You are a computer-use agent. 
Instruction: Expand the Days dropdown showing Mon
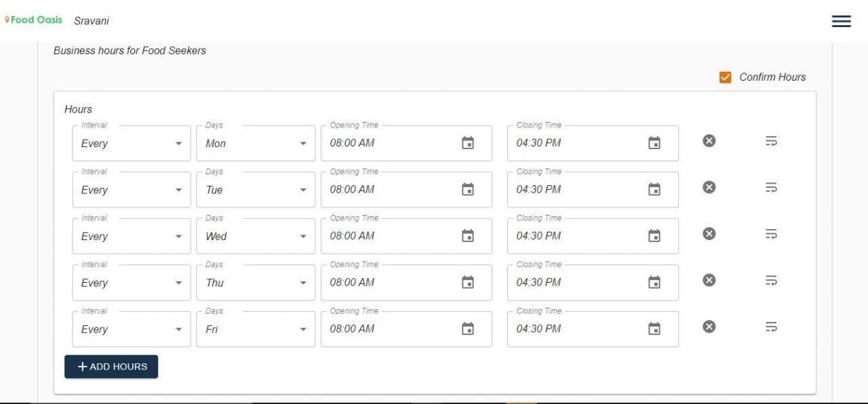pos(256,143)
